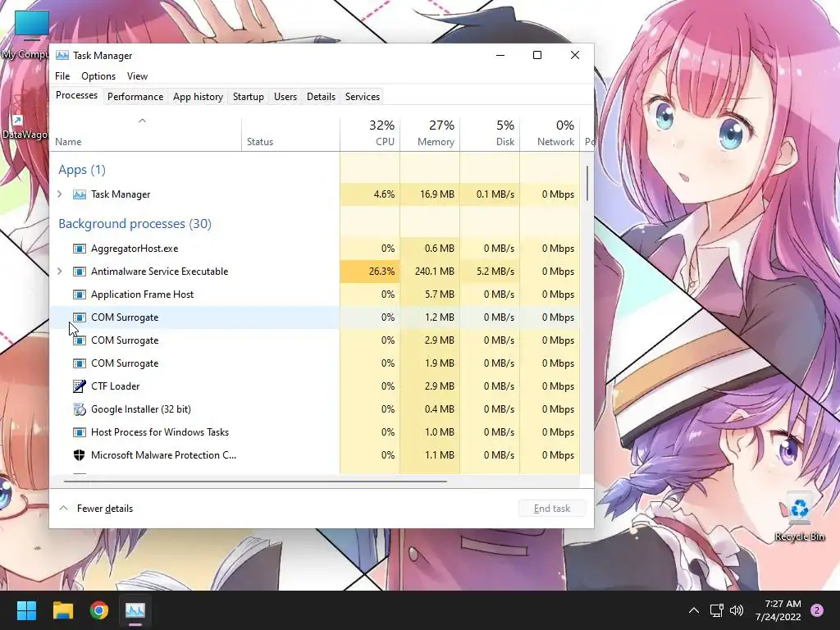The width and height of the screenshot is (840, 630).
Task: Open the notification center badge
Action: 817,610
